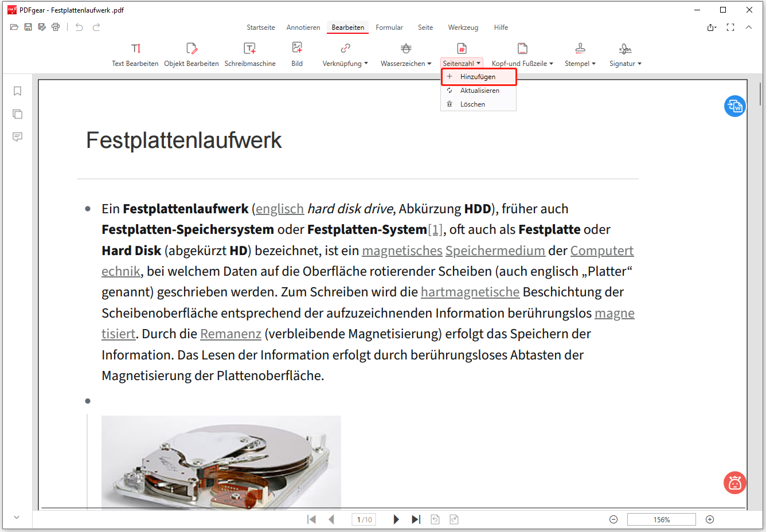The height and width of the screenshot is (532, 766).
Task: Open the Stempel tool
Action: [x=580, y=54]
